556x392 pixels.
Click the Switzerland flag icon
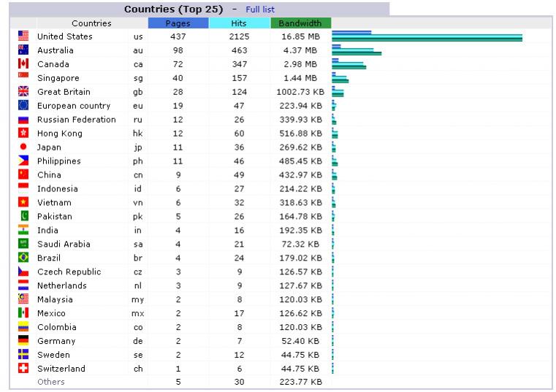tap(23, 368)
